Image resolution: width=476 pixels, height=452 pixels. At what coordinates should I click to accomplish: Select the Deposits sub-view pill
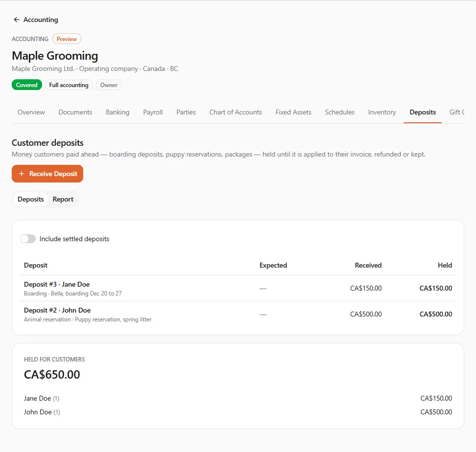pos(31,199)
